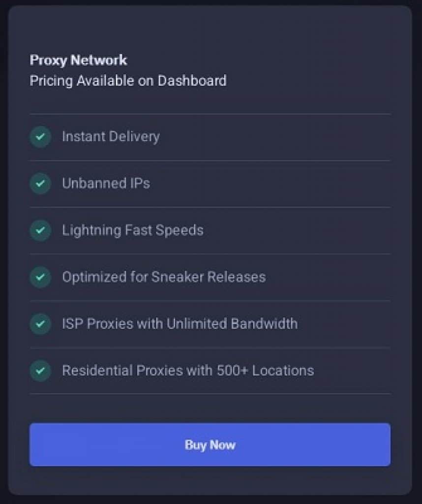Image resolution: width=422 pixels, height=504 pixels.
Task: Click Pricing Available on Dashboard text
Action: [x=128, y=81]
